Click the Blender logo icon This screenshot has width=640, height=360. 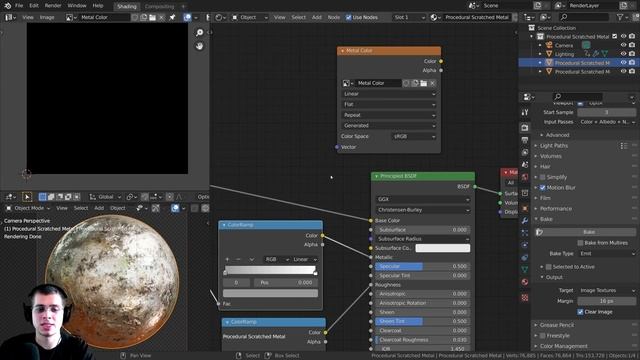7,6
